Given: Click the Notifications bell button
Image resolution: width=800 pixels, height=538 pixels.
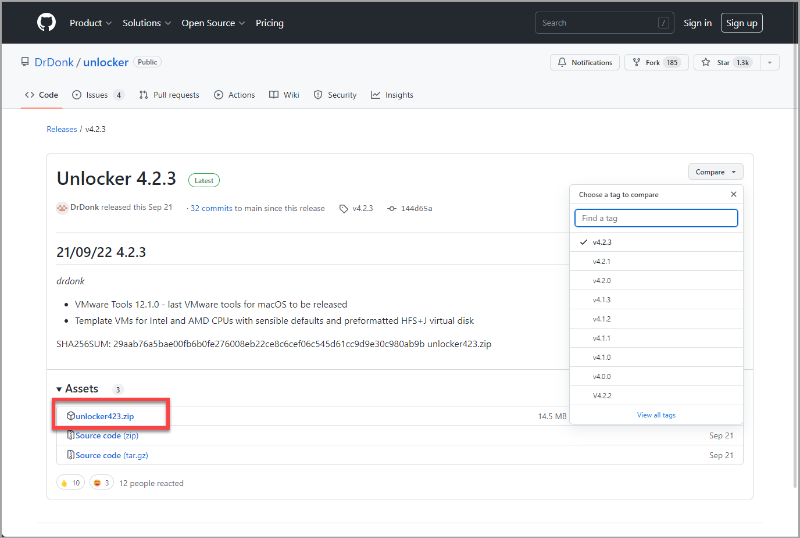Looking at the screenshot, I should click(585, 62).
